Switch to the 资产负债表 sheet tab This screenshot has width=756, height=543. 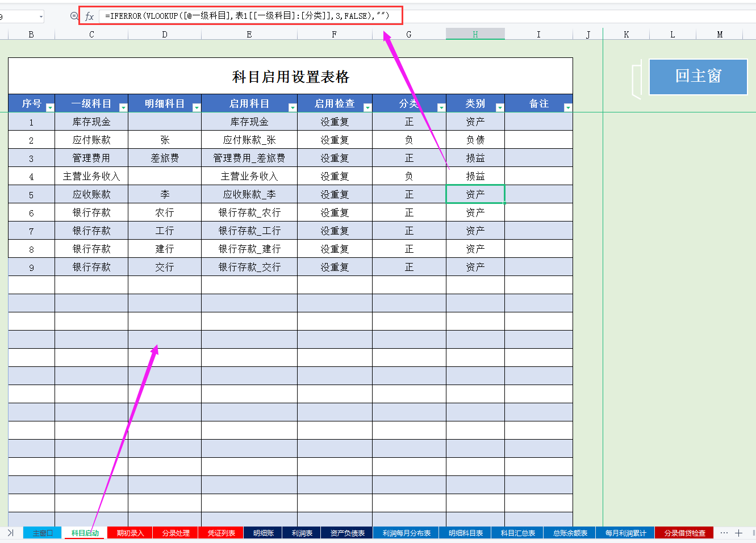(347, 533)
